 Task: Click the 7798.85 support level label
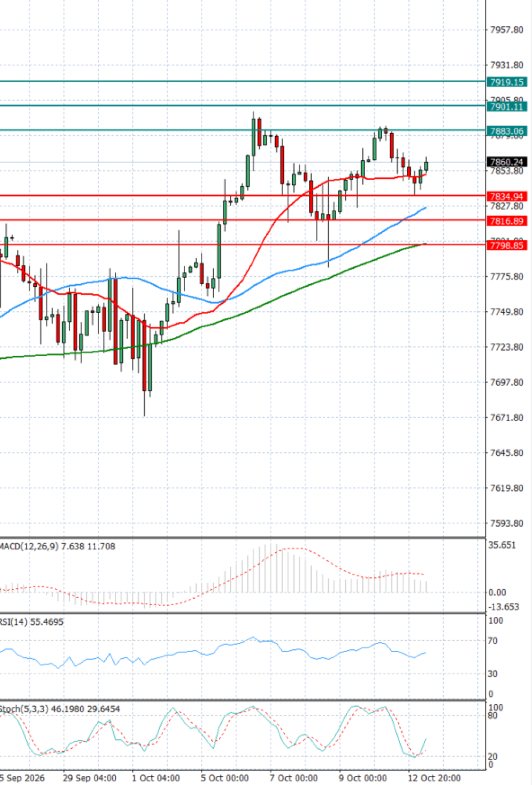(x=507, y=245)
